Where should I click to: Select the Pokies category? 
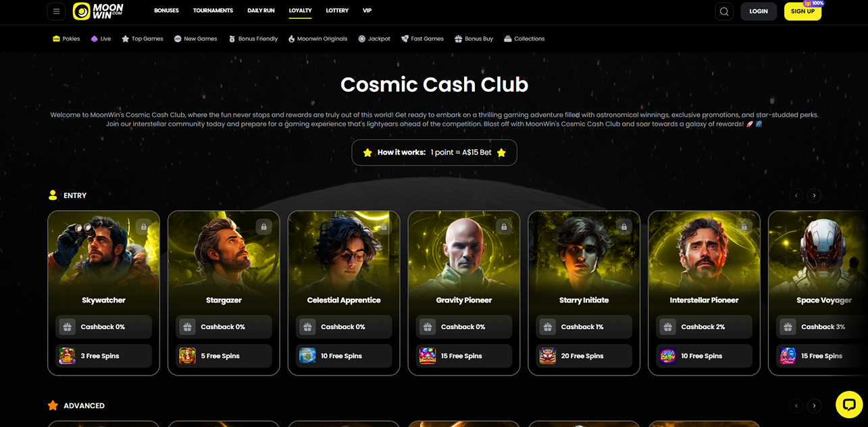pos(66,39)
